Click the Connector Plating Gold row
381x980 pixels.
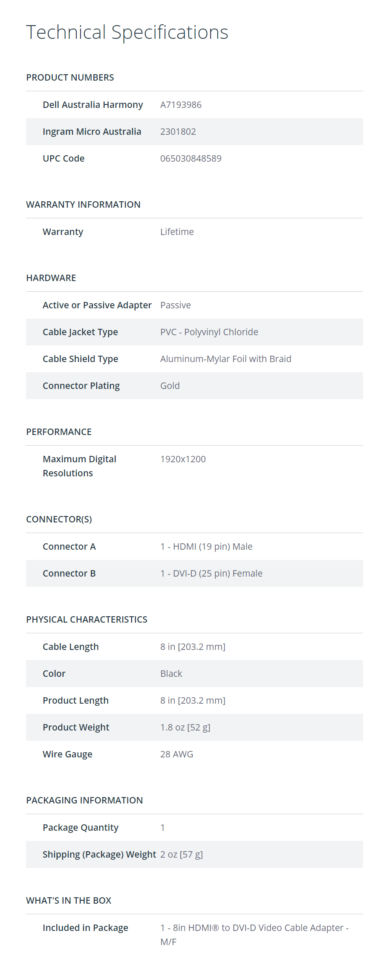coord(194,386)
